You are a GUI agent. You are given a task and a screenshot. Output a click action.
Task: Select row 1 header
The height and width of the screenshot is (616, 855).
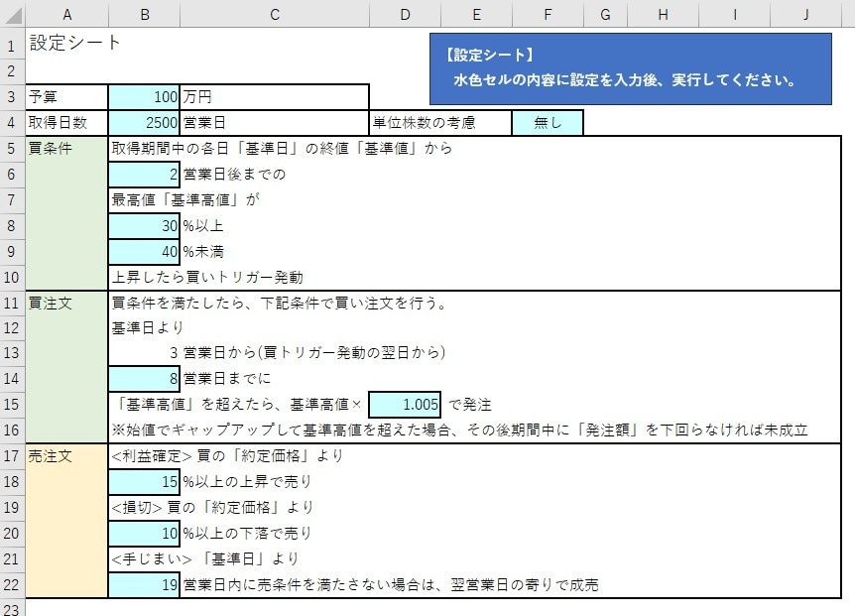pyautogui.click(x=12, y=46)
